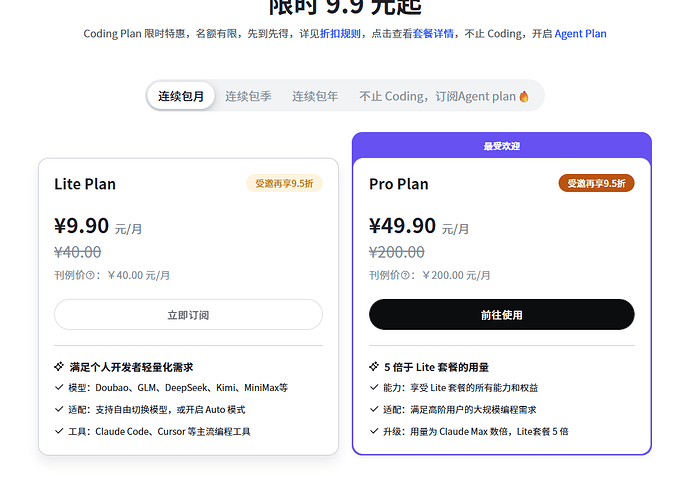Switch to the 连续包季 tab

[x=248, y=96]
